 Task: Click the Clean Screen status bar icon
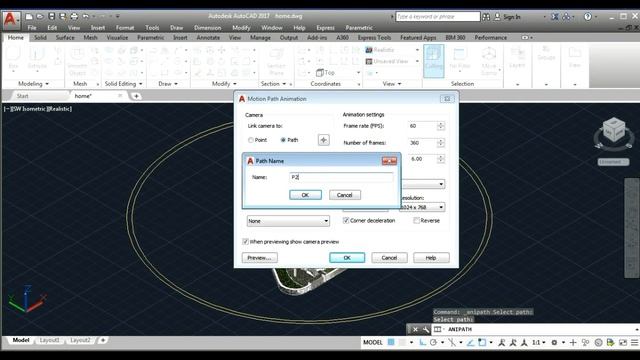click(x=622, y=342)
